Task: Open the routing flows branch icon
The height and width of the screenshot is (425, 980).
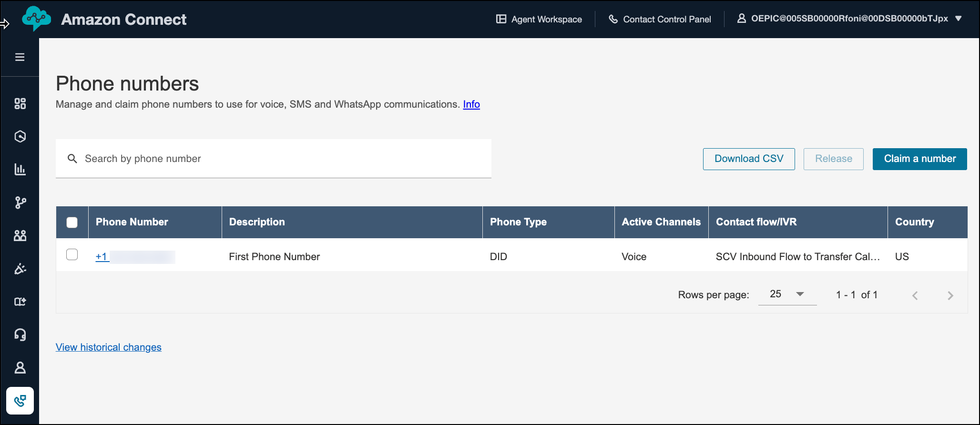Action: point(20,202)
